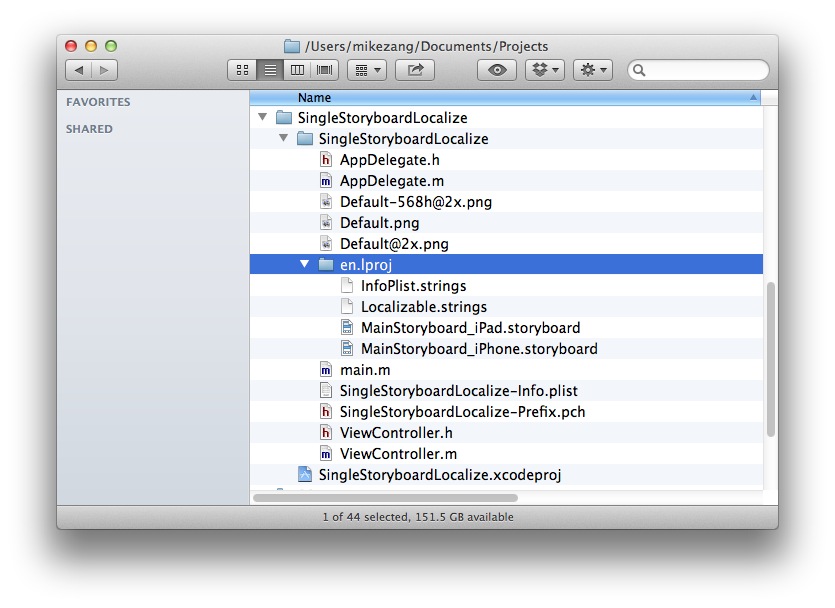The height and width of the screenshot is (608, 835).
Task: Click the AppDelegate.m file icon
Action: pos(326,181)
